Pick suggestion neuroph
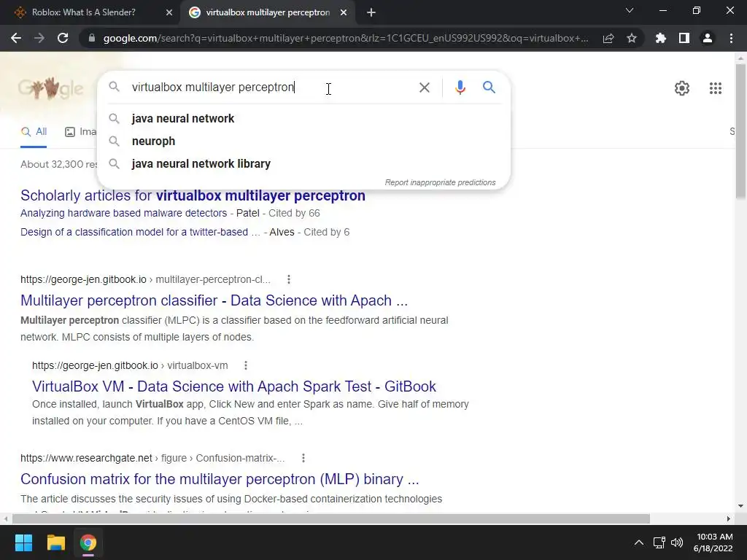The image size is (747, 560). pyautogui.click(x=303, y=141)
